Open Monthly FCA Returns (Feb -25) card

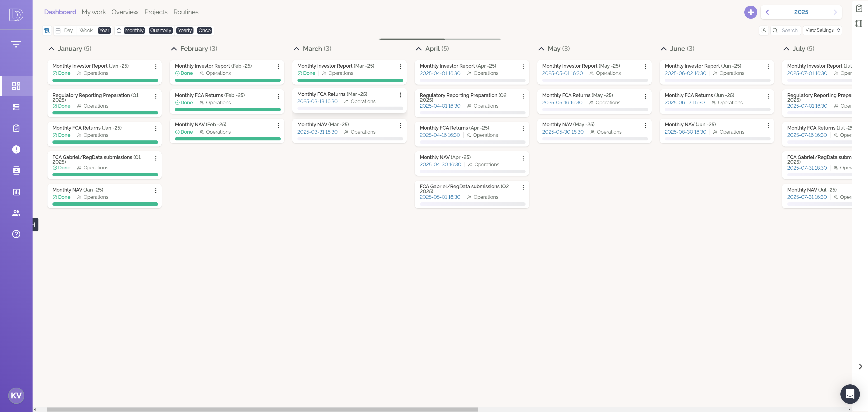click(x=227, y=102)
